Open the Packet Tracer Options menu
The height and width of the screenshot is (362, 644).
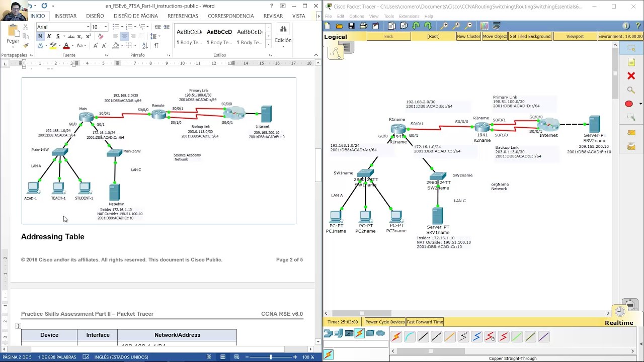click(357, 16)
